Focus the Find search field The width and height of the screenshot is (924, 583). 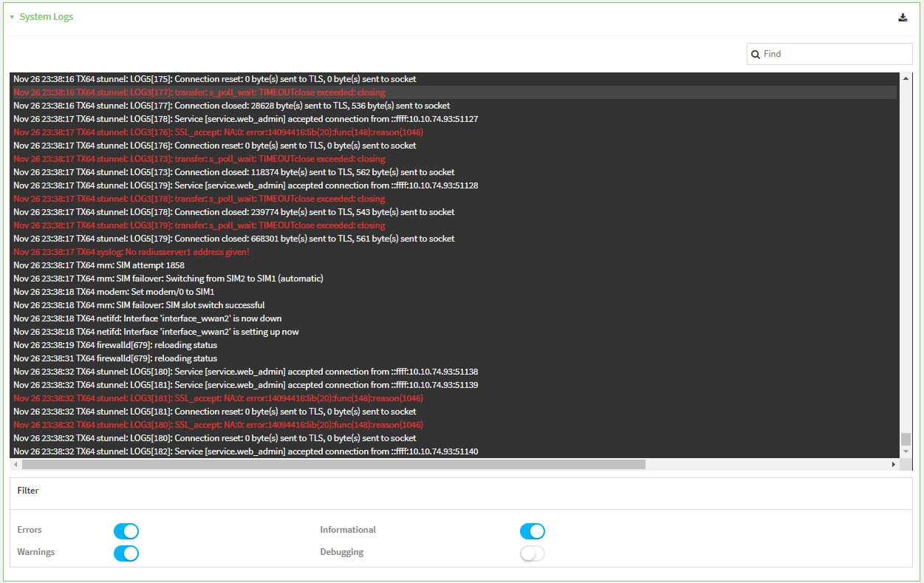tap(835, 54)
